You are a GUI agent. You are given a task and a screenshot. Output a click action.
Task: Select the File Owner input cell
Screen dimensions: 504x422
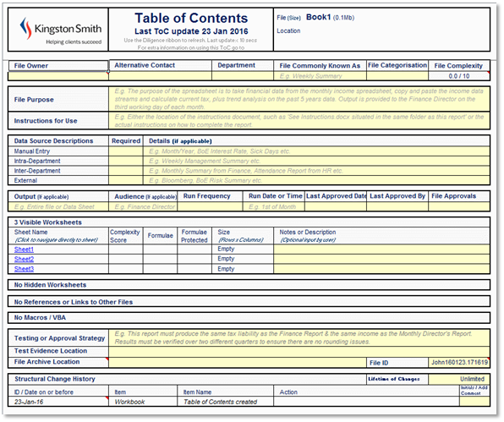click(x=58, y=76)
